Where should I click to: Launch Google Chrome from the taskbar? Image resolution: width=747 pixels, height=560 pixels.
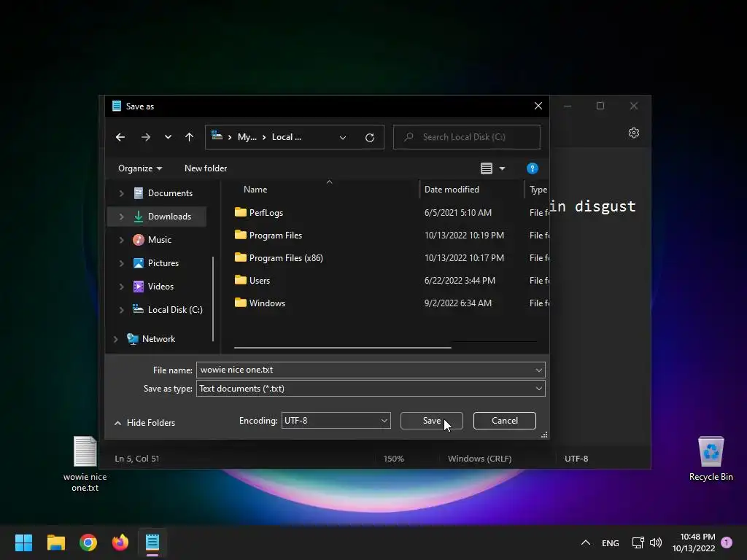88,542
